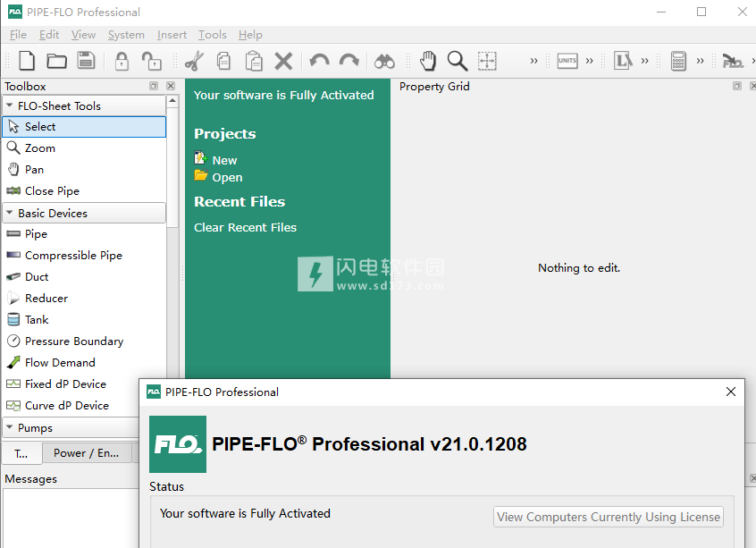Click the Paste clipboard icon
This screenshot has height=548, width=756.
(x=254, y=61)
